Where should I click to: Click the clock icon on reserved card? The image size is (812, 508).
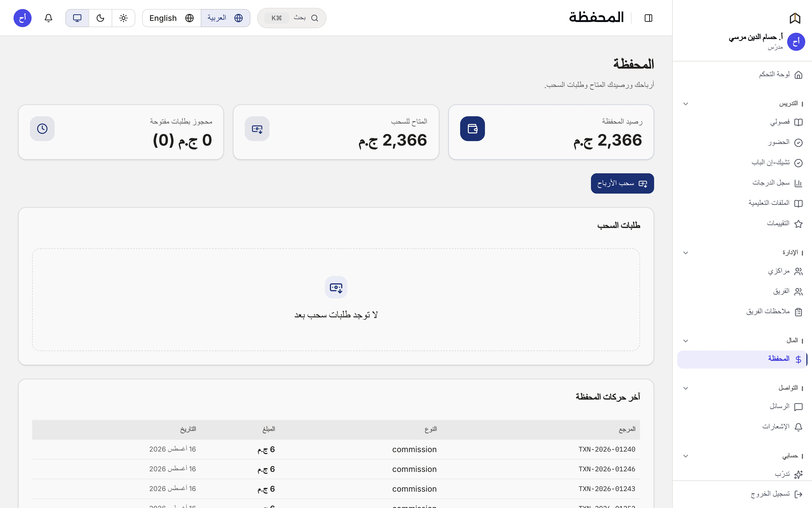coord(42,129)
